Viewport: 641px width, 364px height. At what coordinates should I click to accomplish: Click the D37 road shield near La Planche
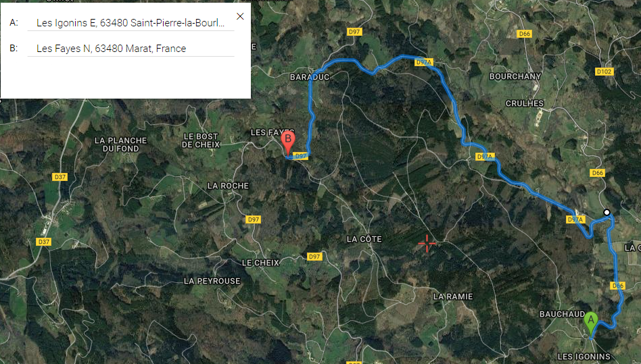pyautogui.click(x=60, y=177)
